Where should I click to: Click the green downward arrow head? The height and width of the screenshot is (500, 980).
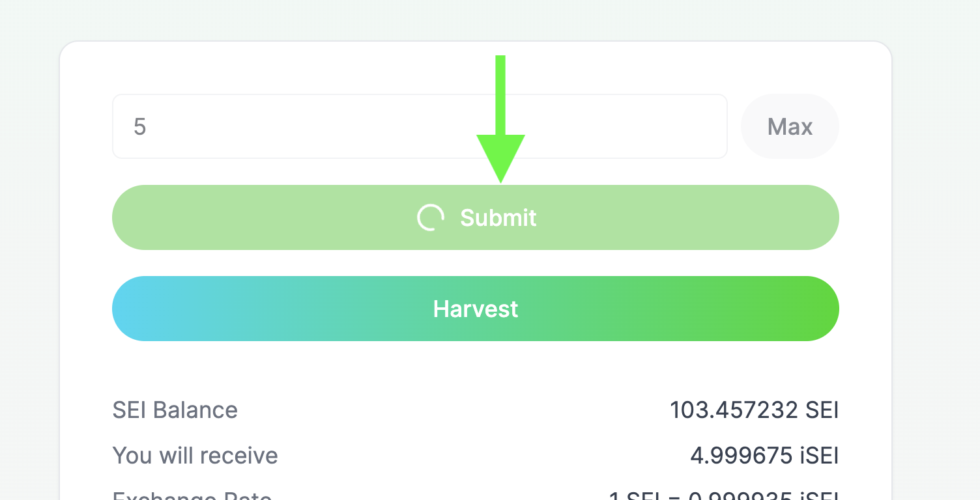500,156
